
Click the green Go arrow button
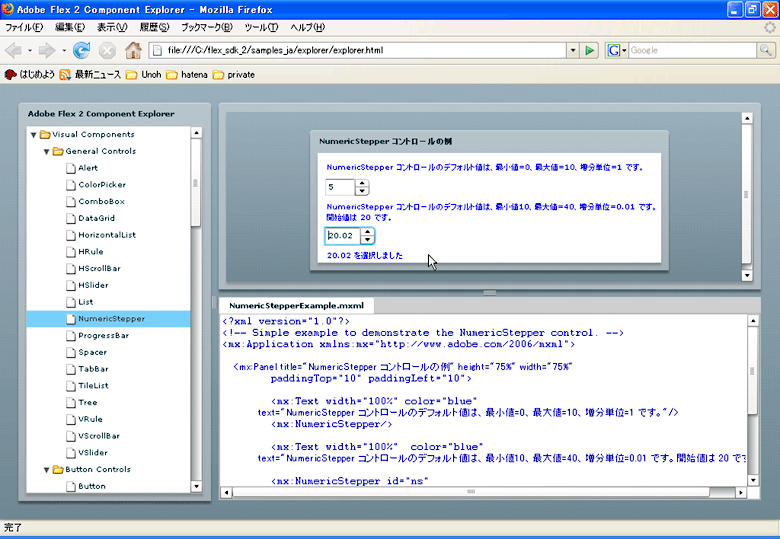589,50
